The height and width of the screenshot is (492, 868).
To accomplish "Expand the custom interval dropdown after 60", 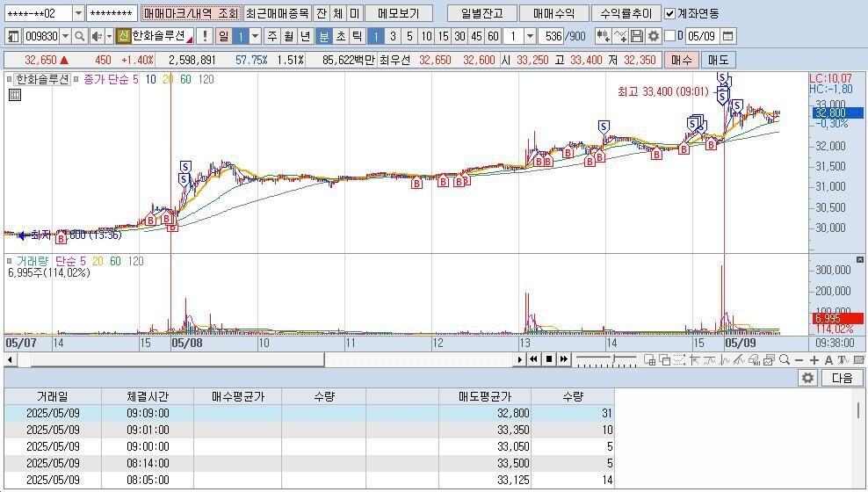I will tap(530, 36).
